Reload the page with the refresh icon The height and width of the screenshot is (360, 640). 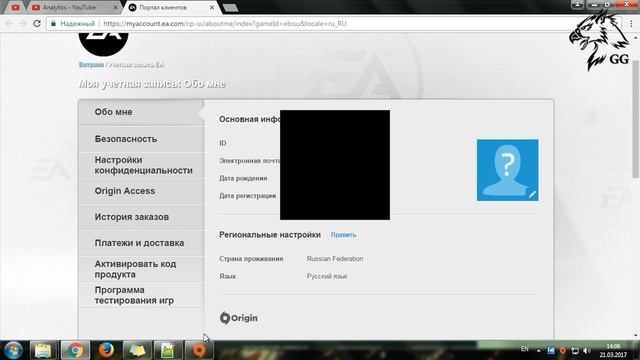coord(37,24)
